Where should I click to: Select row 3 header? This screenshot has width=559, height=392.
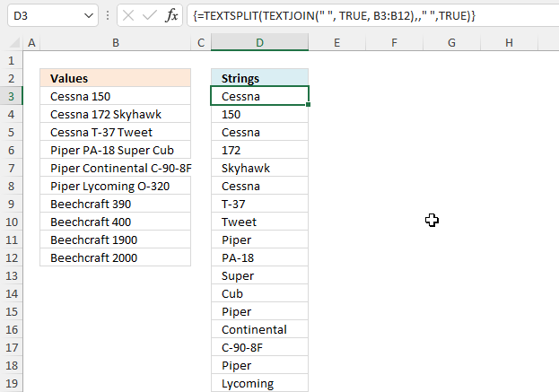click(12, 96)
